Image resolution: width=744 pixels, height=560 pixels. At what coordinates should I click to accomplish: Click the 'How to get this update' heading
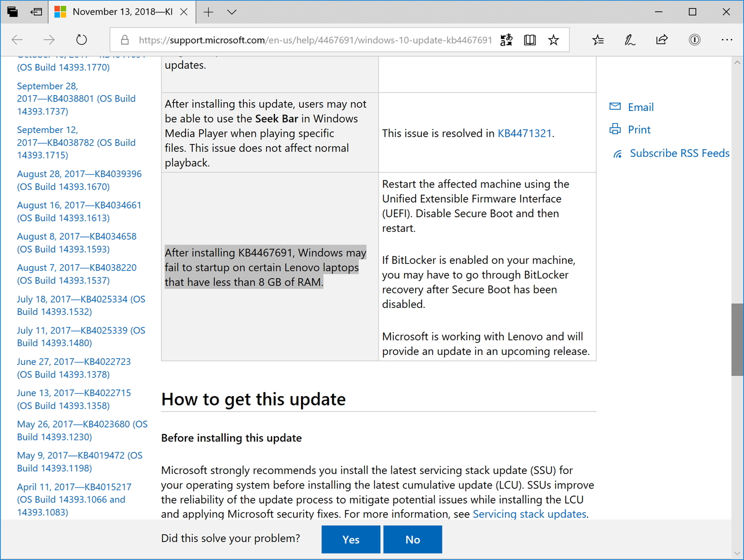(x=253, y=399)
